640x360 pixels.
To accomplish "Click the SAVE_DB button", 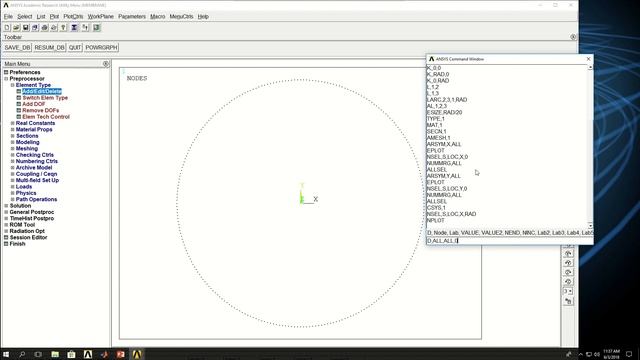I will (x=17, y=47).
